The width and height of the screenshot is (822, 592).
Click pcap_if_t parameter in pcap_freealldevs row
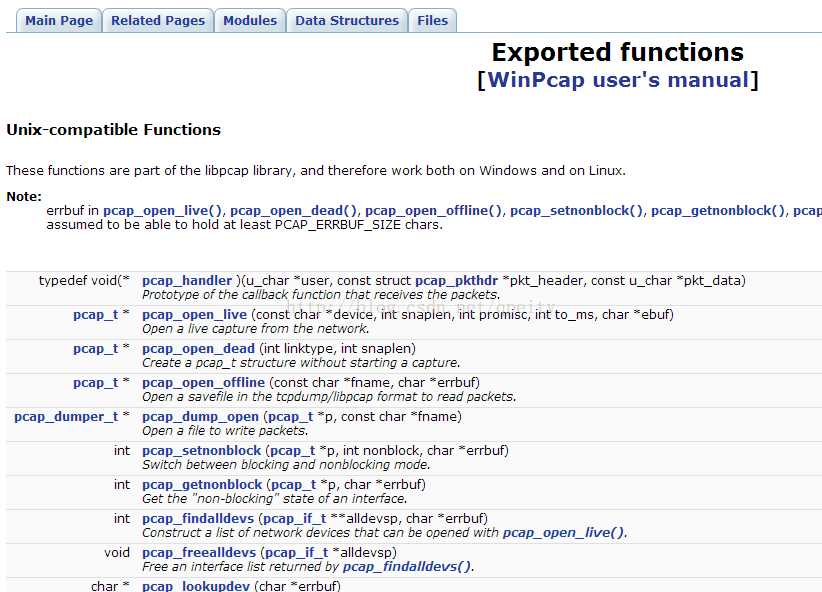pos(297,553)
